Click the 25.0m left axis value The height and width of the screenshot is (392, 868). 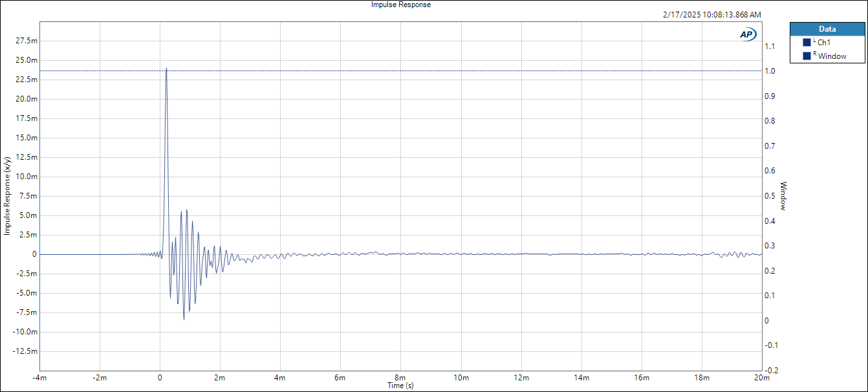click(x=27, y=60)
